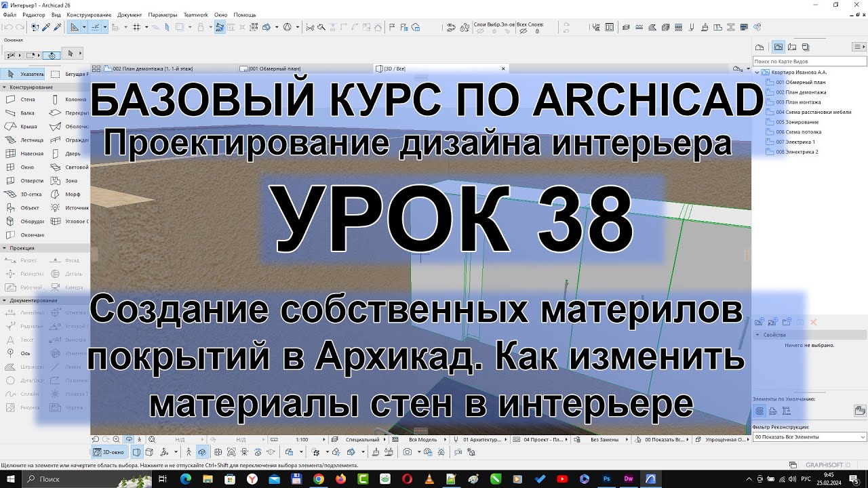The image size is (868, 488).
Task: Toggle the grid snap icon
Action: point(136,27)
